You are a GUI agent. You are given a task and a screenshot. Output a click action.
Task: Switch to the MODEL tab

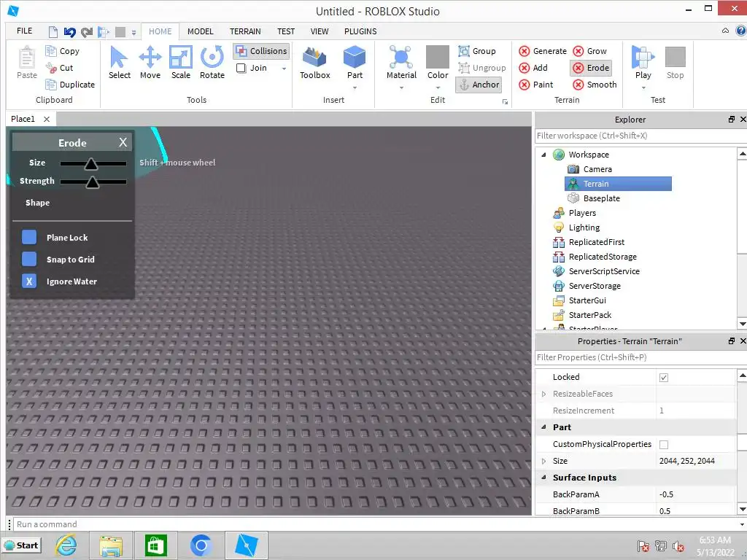(x=200, y=31)
